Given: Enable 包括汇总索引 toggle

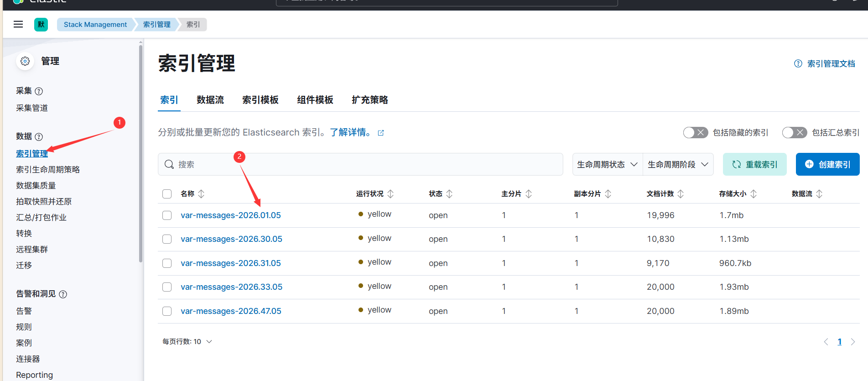Looking at the screenshot, I should pos(795,133).
